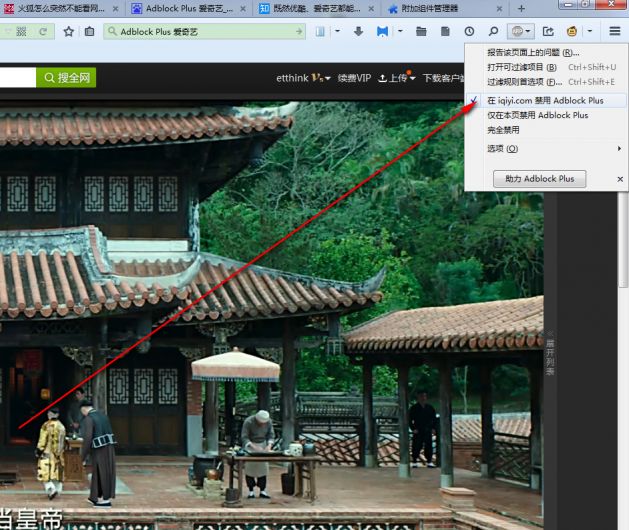Focus the iqiyi search input box
The image size is (629, 530).
[x=18, y=77]
